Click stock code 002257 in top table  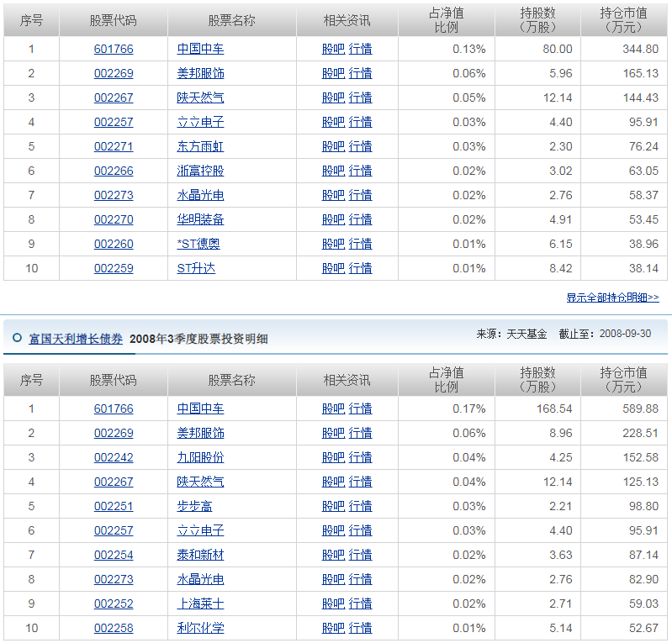point(114,122)
